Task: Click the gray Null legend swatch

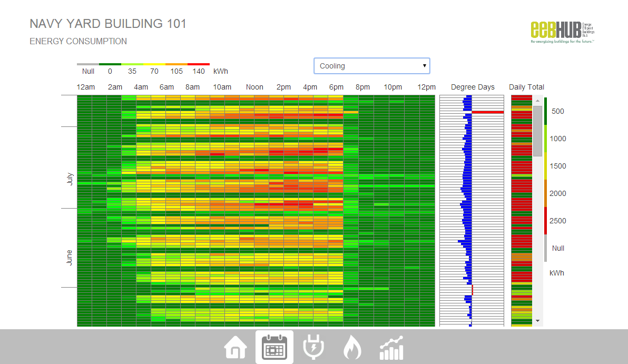Action: pos(87,64)
